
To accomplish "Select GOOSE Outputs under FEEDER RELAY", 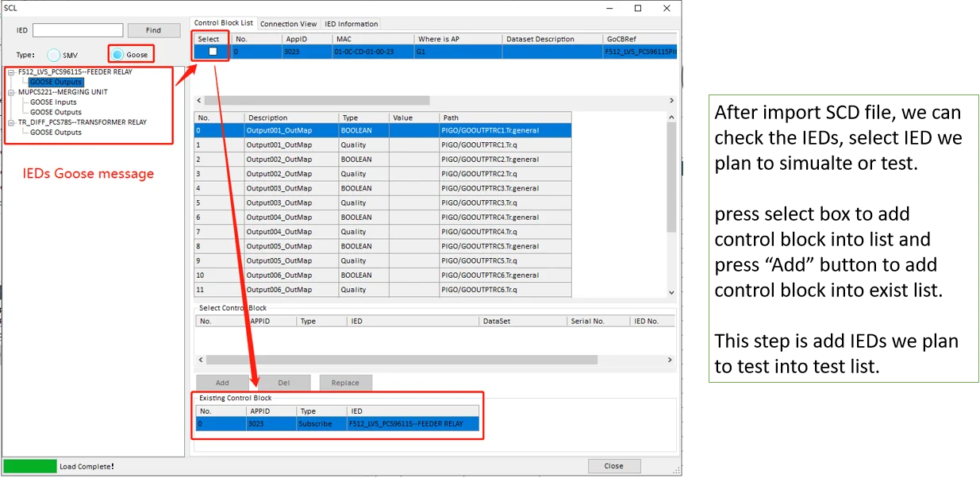I will pos(56,82).
